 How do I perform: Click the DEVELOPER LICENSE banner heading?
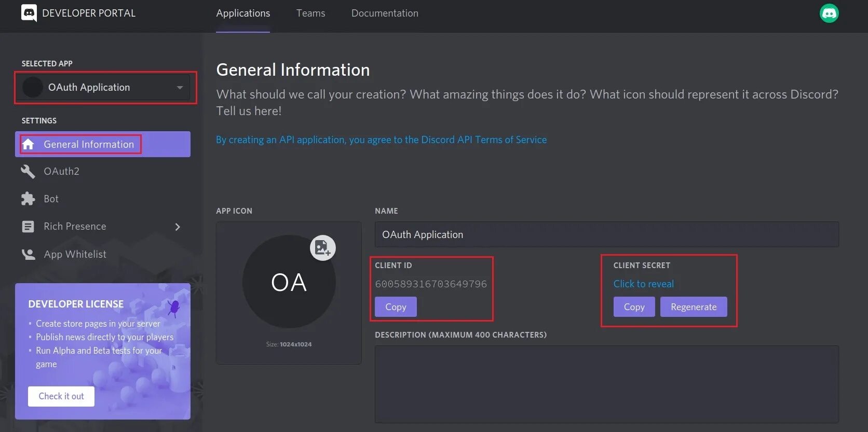pyautogui.click(x=76, y=304)
